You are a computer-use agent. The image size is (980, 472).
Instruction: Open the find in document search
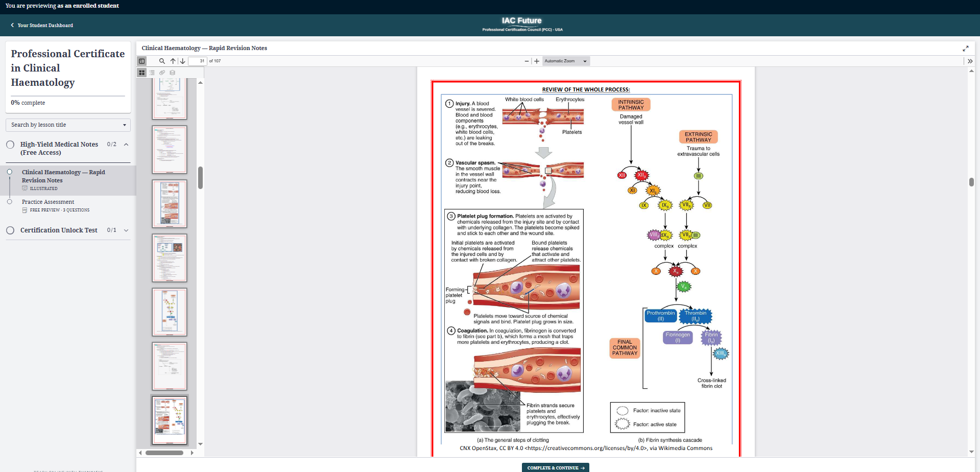[162, 61]
